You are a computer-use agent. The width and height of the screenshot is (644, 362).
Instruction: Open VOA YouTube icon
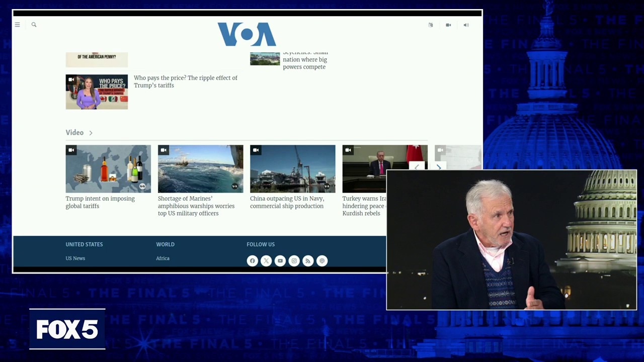pyautogui.click(x=280, y=261)
